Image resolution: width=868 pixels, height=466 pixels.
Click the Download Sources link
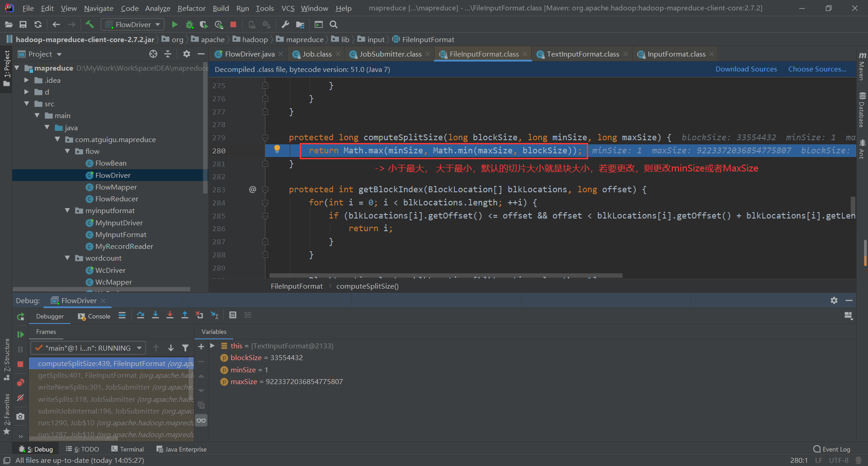coord(746,69)
